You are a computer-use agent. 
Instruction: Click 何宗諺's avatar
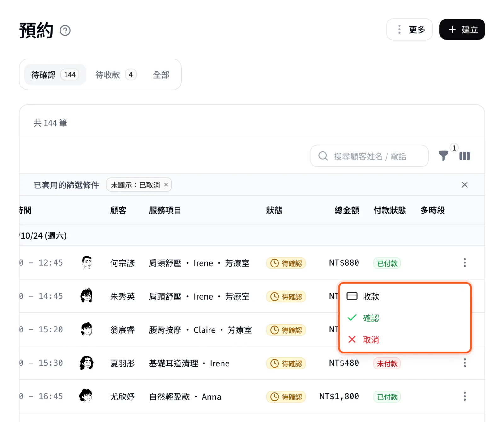tap(86, 262)
